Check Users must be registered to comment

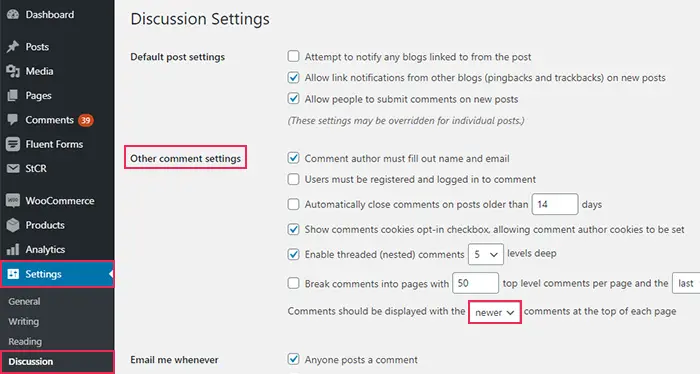point(293,179)
